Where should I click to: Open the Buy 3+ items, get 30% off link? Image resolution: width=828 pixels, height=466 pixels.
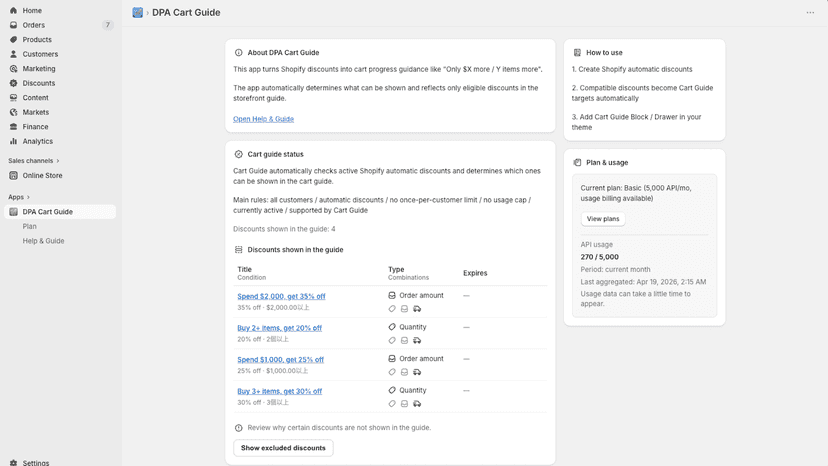click(279, 392)
